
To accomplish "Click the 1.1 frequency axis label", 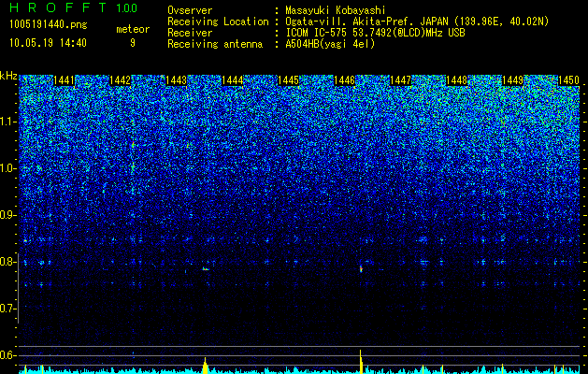I will point(8,122).
